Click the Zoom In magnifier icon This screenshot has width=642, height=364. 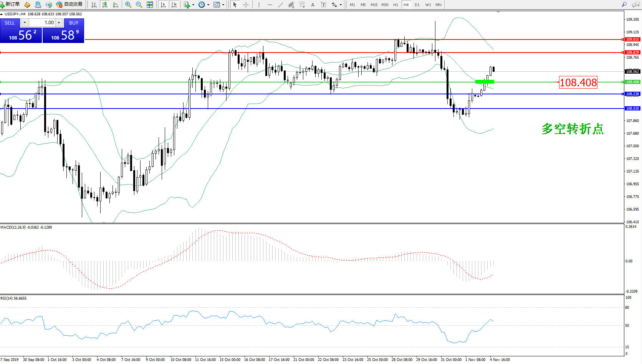pyautogui.click(x=128, y=5)
